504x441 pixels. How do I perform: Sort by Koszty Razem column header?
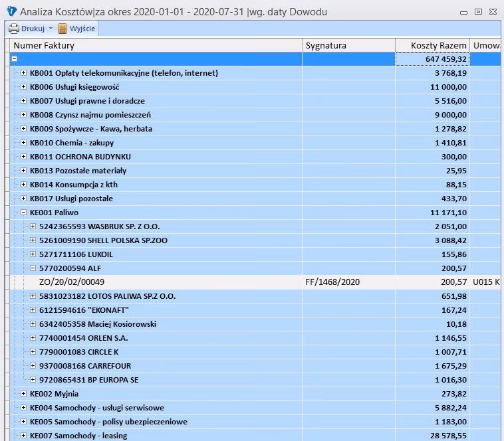pos(432,46)
